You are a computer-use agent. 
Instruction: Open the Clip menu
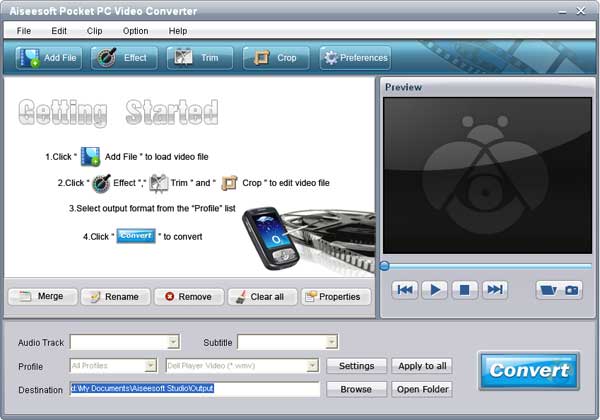(x=95, y=31)
